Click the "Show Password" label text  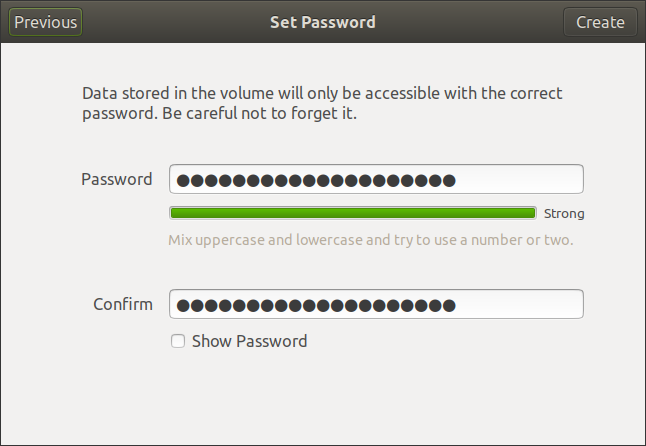[x=249, y=341]
